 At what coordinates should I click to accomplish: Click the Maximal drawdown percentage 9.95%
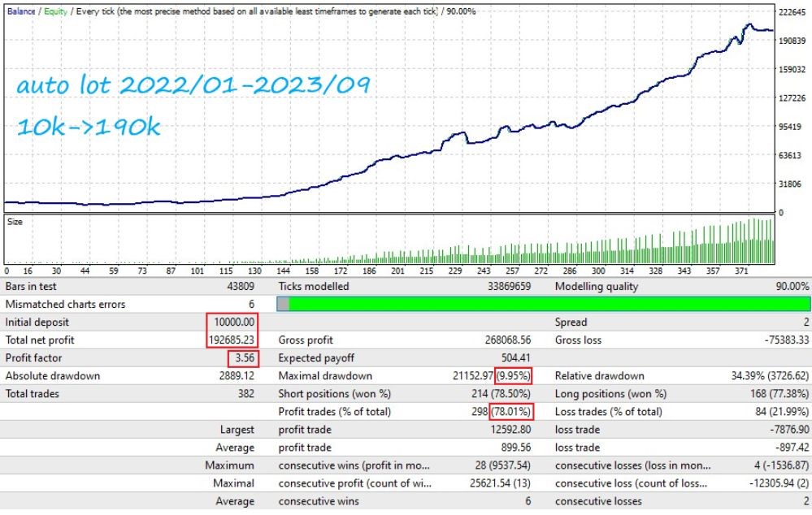coord(513,376)
